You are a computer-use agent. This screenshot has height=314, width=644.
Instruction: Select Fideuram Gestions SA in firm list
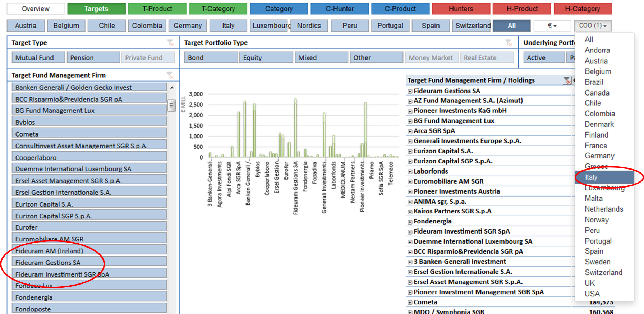coord(89,262)
